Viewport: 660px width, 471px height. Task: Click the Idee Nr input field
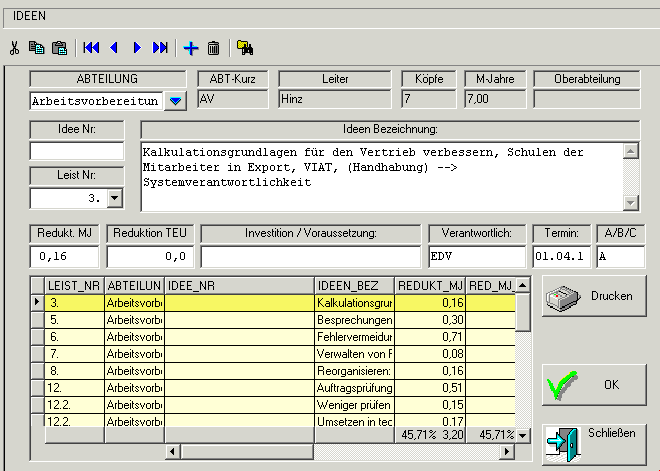[x=77, y=151]
